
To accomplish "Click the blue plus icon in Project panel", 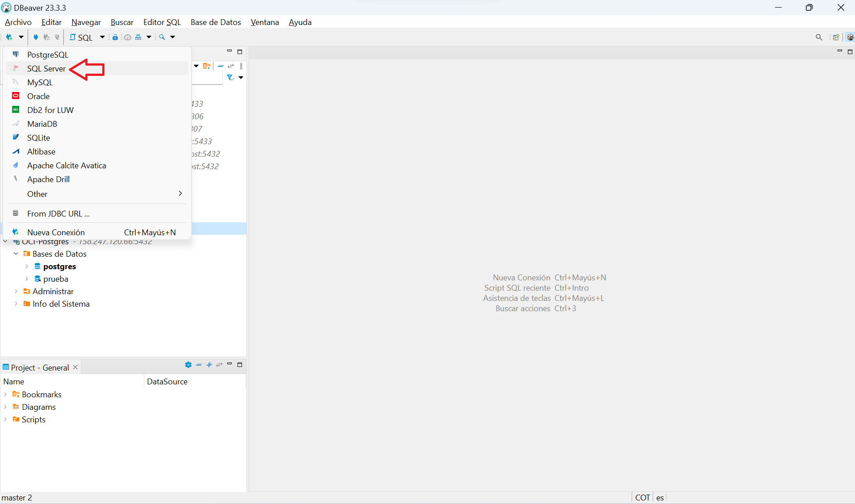I will [x=209, y=365].
